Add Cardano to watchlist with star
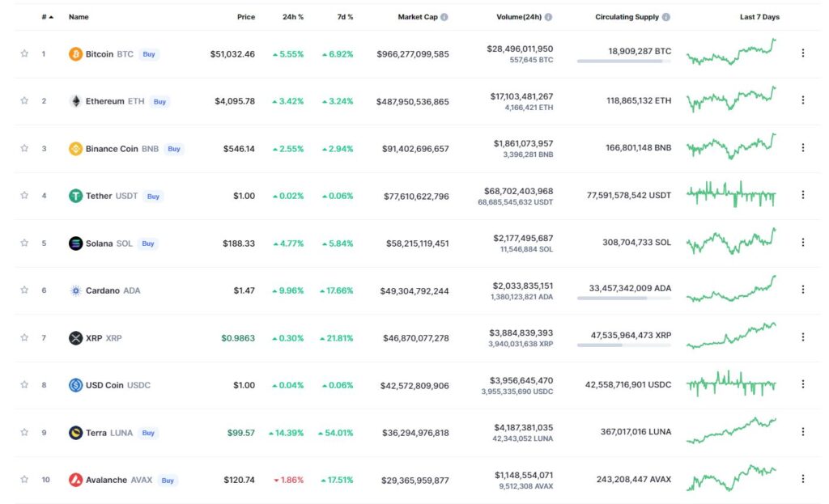829x504 pixels. coord(24,290)
